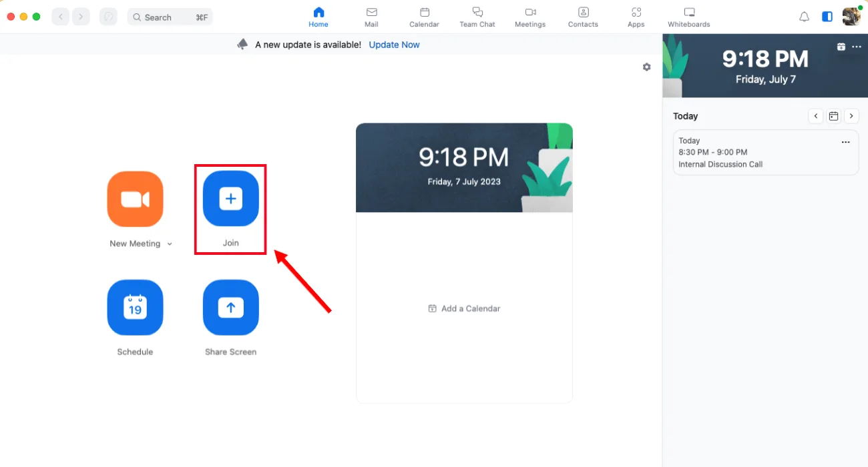Switch to the Calendar tab
The width and height of the screenshot is (868, 467).
tap(424, 17)
